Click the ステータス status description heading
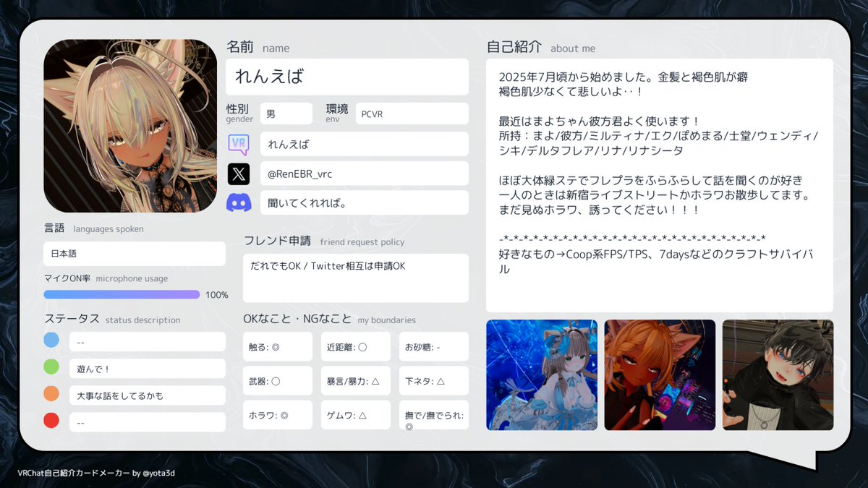 [112, 319]
